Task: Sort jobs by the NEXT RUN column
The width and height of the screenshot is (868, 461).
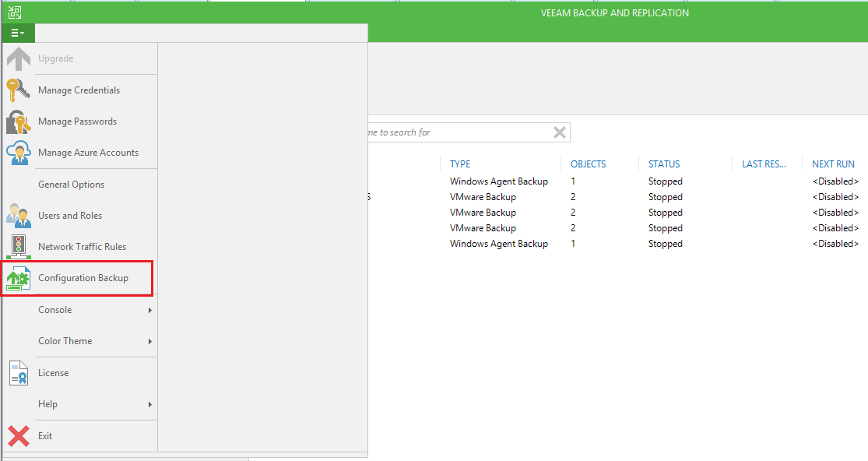Action: pos(833,164)
